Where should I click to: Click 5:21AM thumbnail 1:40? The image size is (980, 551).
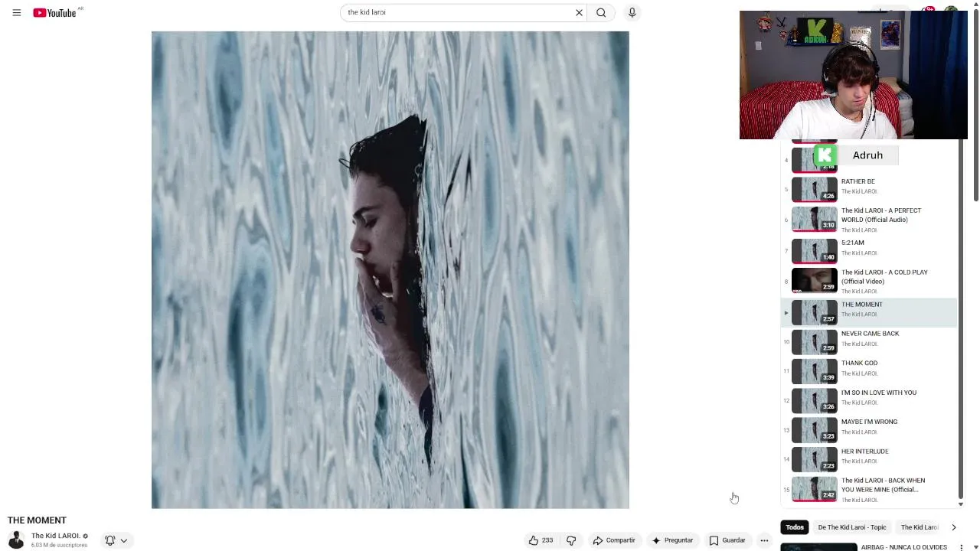pyautogui.click(x=814, y=250)
